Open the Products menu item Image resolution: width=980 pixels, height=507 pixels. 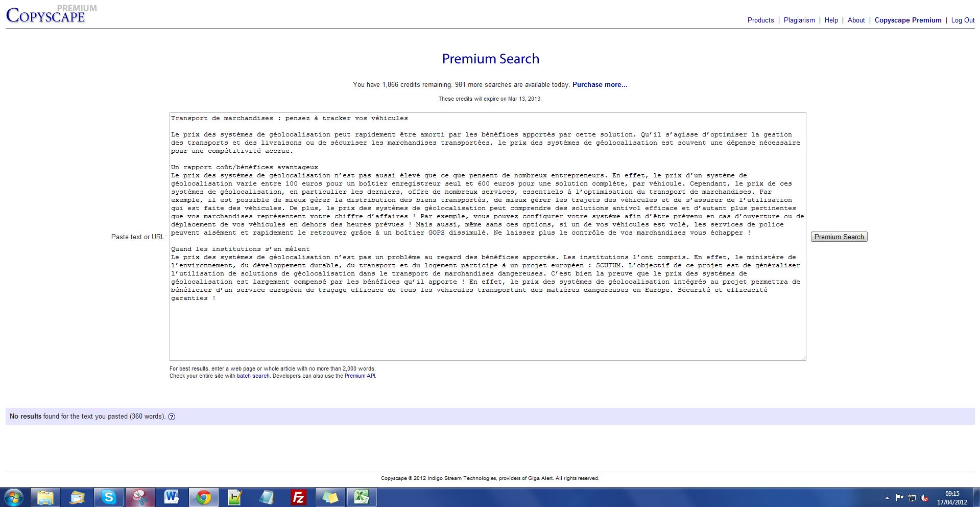click(x=760, y=20)
